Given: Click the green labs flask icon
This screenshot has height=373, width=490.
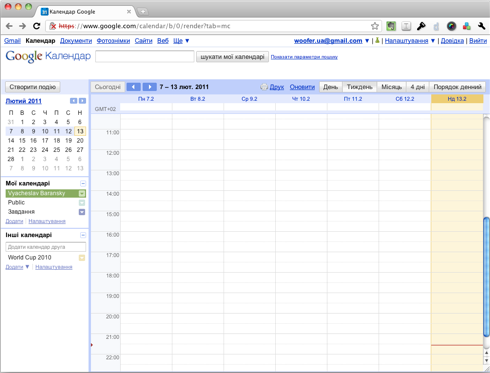Looking at the screenshot, I should [377, 41].
